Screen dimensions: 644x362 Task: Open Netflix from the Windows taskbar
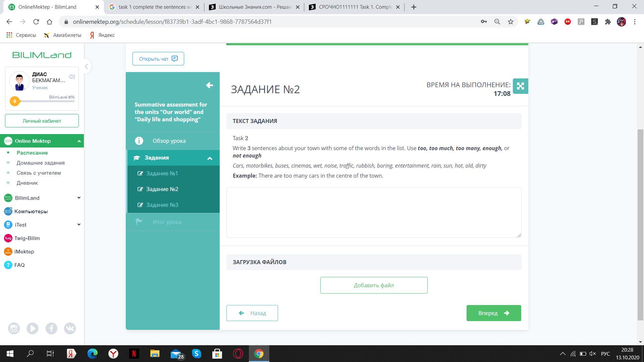pos(134,354)
